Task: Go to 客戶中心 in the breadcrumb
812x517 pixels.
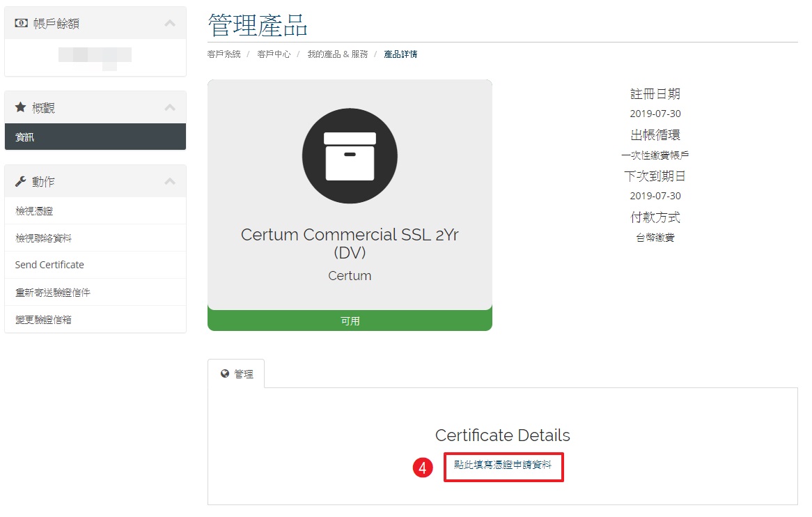Action: (274, 54)
